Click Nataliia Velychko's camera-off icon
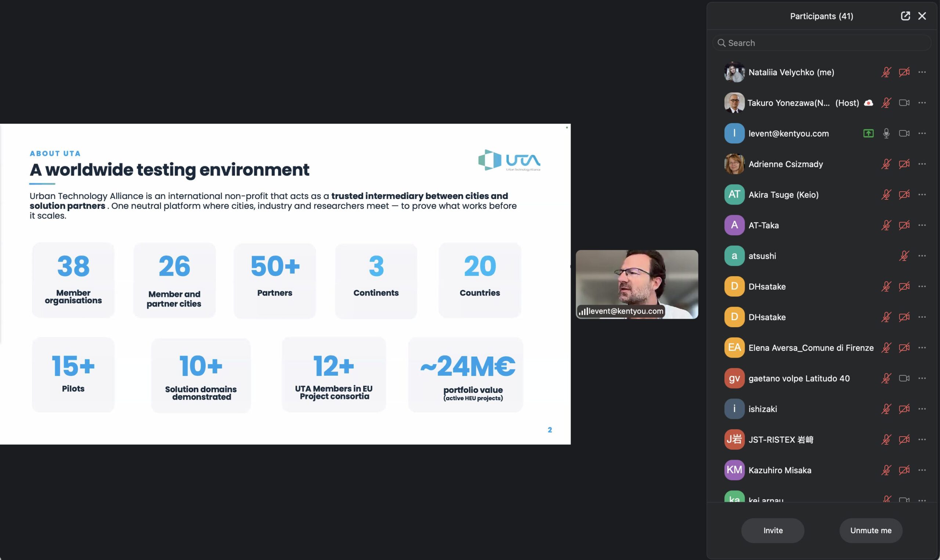940x560 pixels. (904, 72)
